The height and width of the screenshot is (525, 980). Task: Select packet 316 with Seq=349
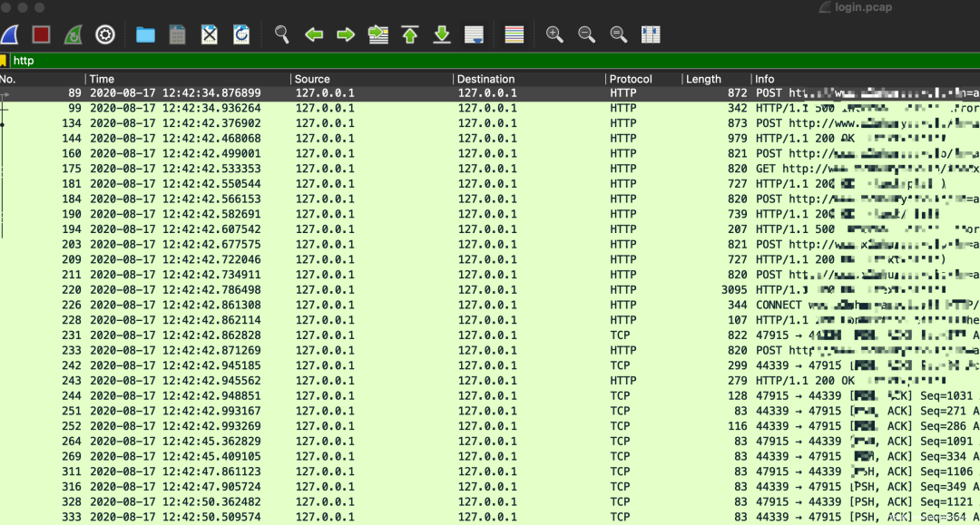pos(490,486)
